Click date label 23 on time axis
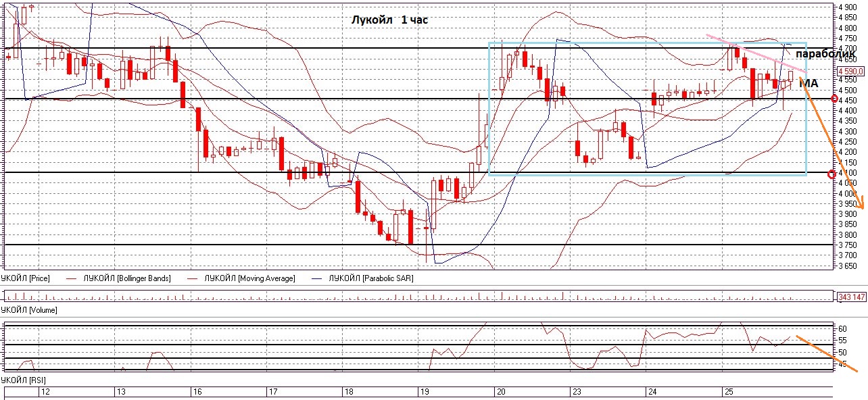The width and height of the screenshot is (868, 400). (576, 392)
